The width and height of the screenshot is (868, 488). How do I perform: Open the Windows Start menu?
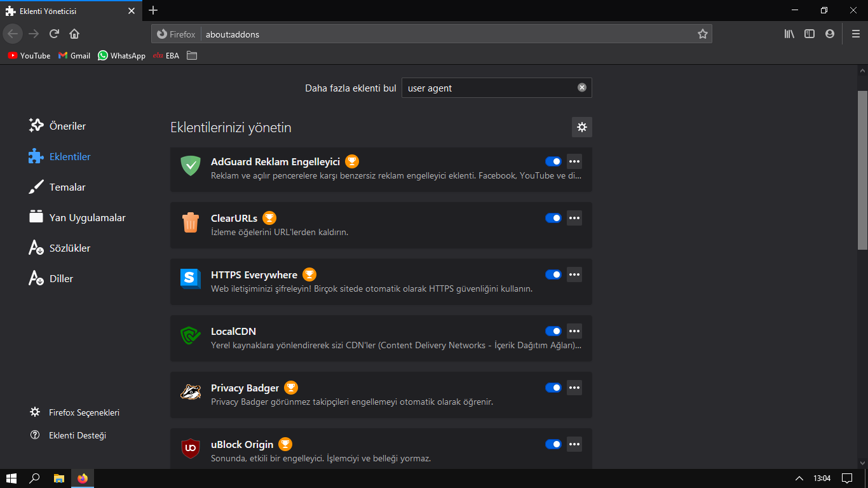11,478
